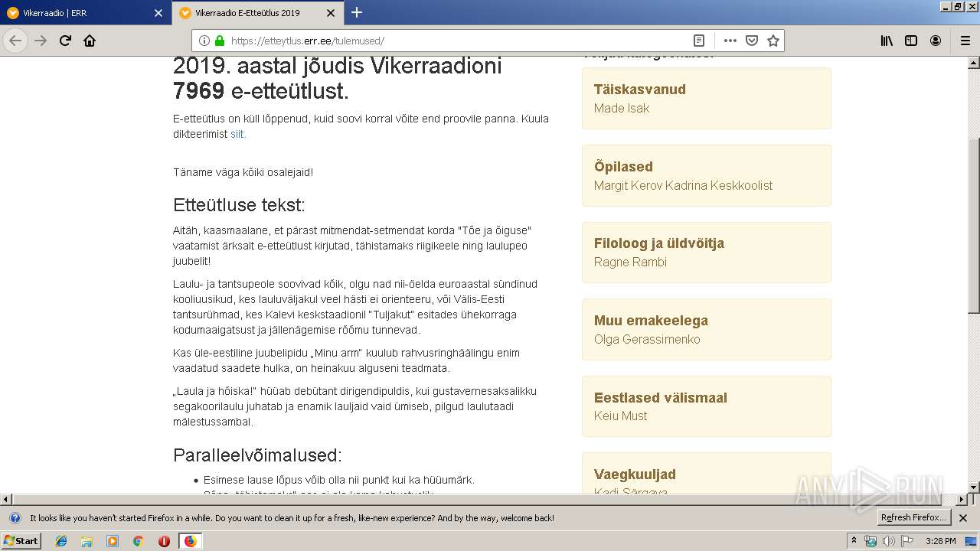Select Firefox taskbar button
The image size is (980, 551).
coord(190,541)
